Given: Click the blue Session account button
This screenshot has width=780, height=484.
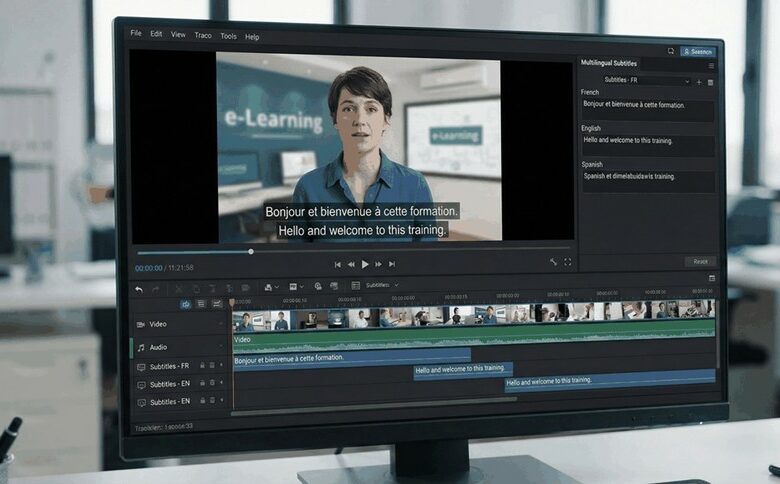Looking at the screenshot, I should pos(698,52).
